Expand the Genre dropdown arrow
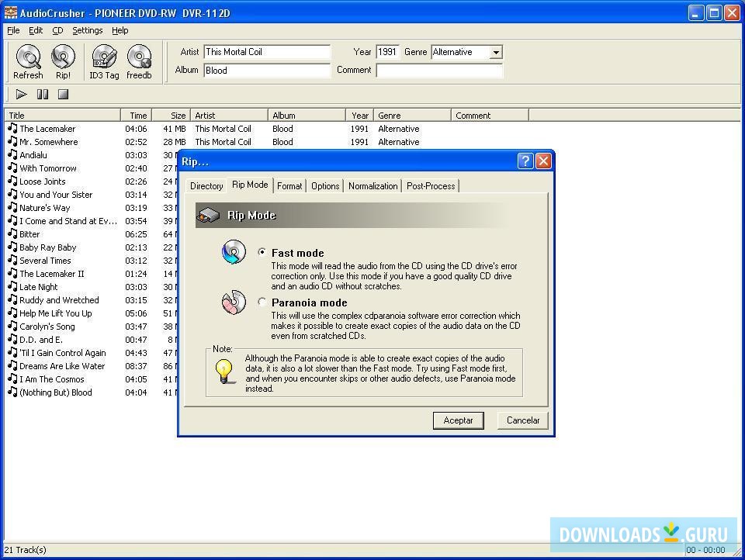745x560 pixels. 496,52
